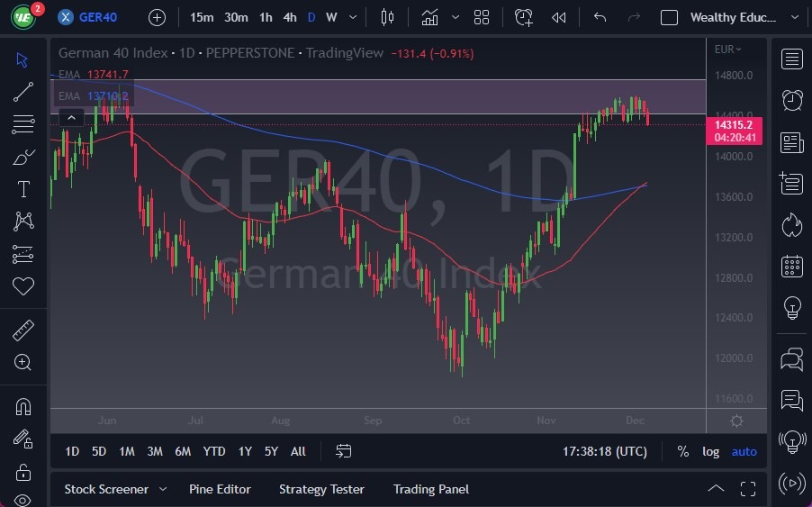Select the weekly W timeframe
Screen dimensions: 812x507
tap(331, 18)
